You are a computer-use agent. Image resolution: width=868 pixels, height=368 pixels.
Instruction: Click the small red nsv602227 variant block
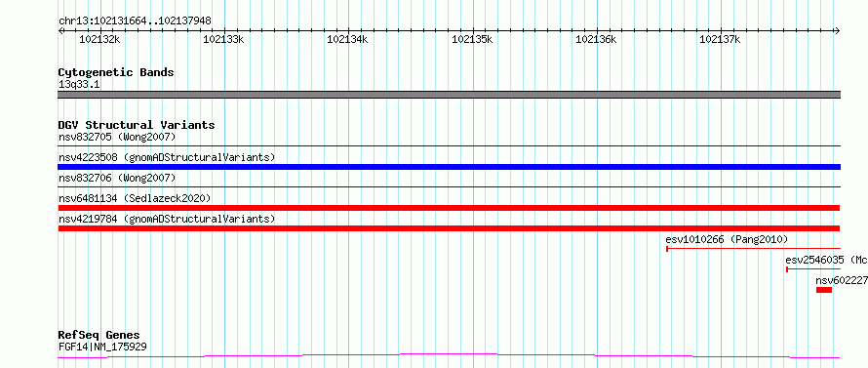tap(824, 290)
